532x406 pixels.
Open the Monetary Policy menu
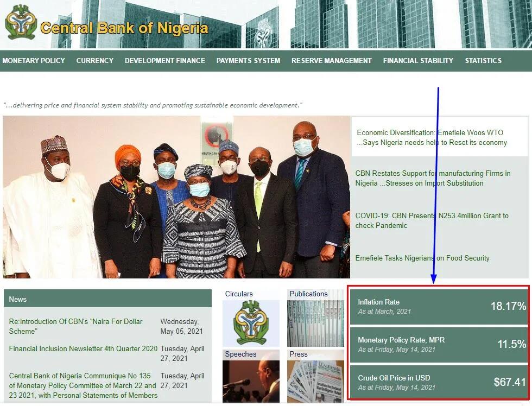(x=34, y=61)
